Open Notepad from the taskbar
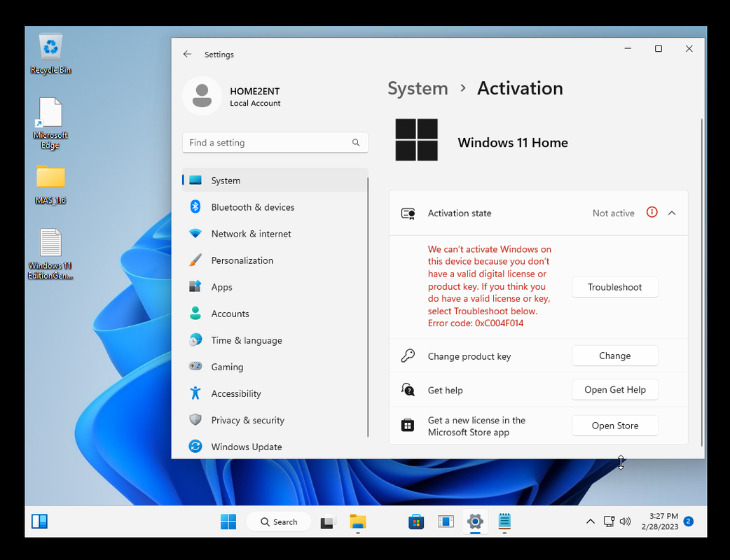The width and height of the screenshot is (730, 560). 504,521
